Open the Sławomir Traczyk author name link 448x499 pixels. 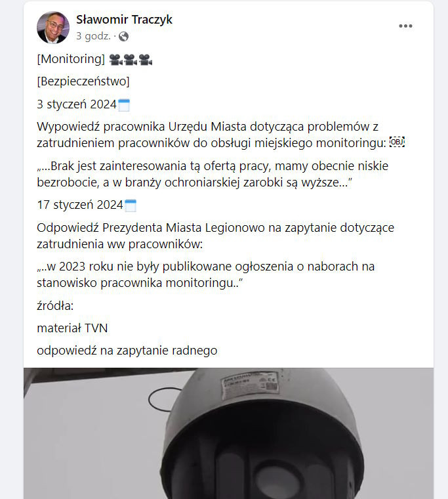pyautogui.click(x=124, y=20)
